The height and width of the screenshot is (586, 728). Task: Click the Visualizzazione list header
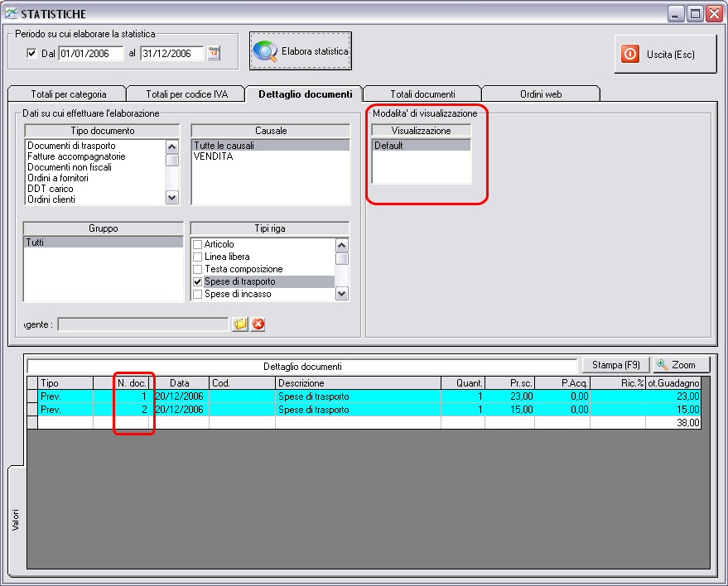[x=421, y=131]
